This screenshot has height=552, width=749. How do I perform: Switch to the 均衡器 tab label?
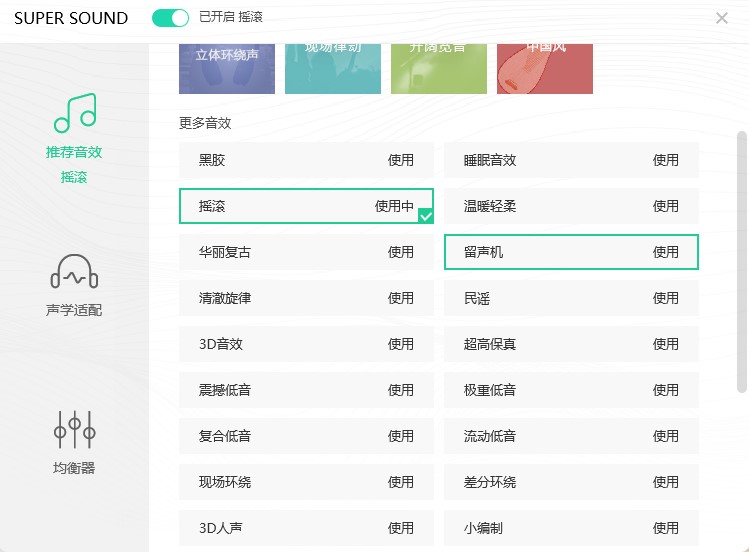point(74,468)
